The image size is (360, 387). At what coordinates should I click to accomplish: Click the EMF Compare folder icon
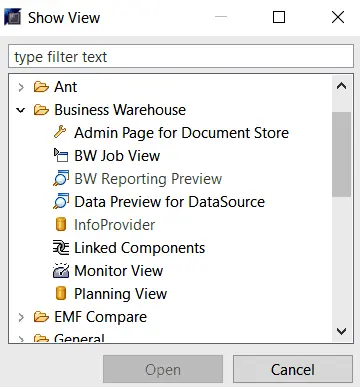pyautogui.click(x=41, y=317)
